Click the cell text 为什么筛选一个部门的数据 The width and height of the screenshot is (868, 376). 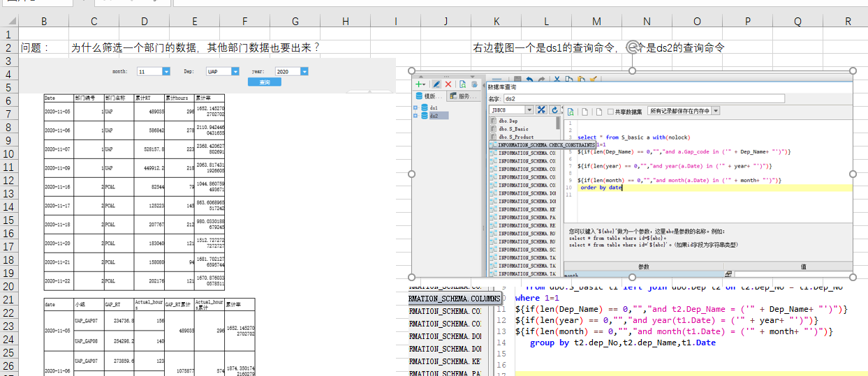click(x=133, y=47)
